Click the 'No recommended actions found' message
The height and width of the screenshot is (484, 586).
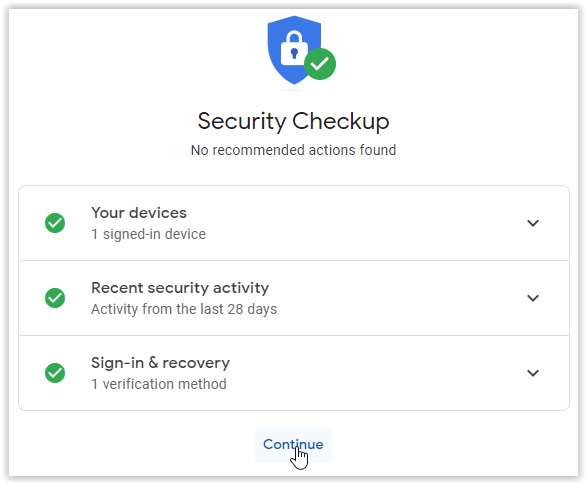[293, 150]
